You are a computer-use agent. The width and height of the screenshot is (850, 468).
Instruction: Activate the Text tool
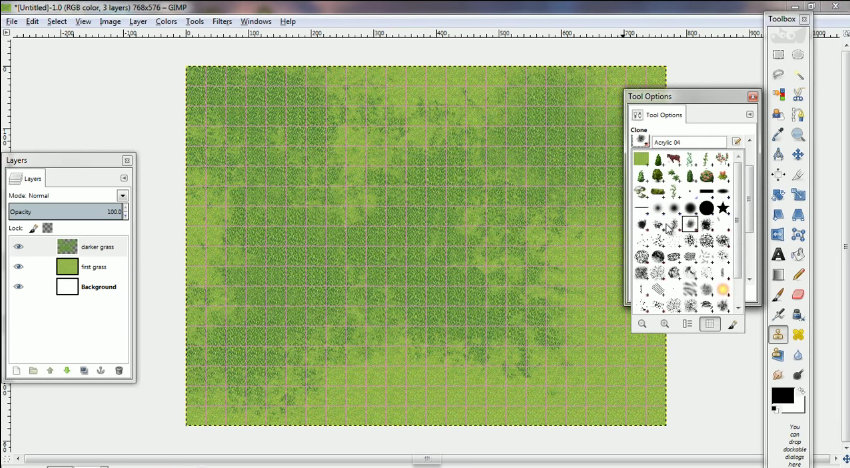[778, 254]
